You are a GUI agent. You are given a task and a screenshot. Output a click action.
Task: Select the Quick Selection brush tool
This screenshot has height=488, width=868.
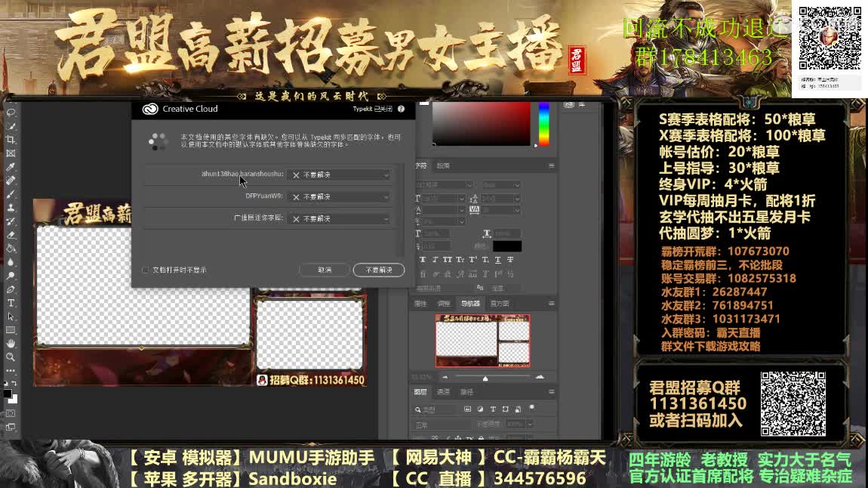(x=11, y=126)
